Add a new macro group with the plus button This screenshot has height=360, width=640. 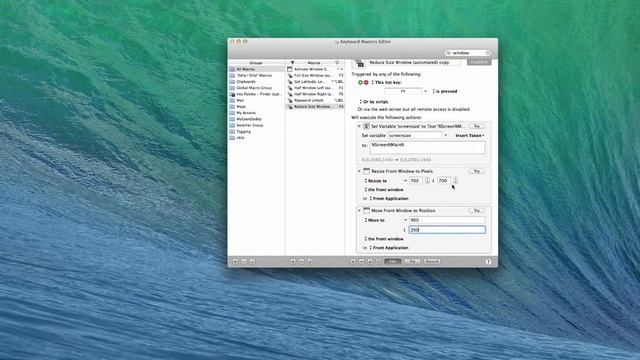click(x=235, y=261)
